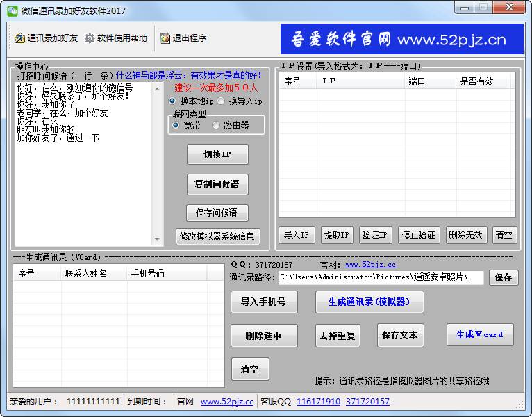Click the 切换IP button

217,154
